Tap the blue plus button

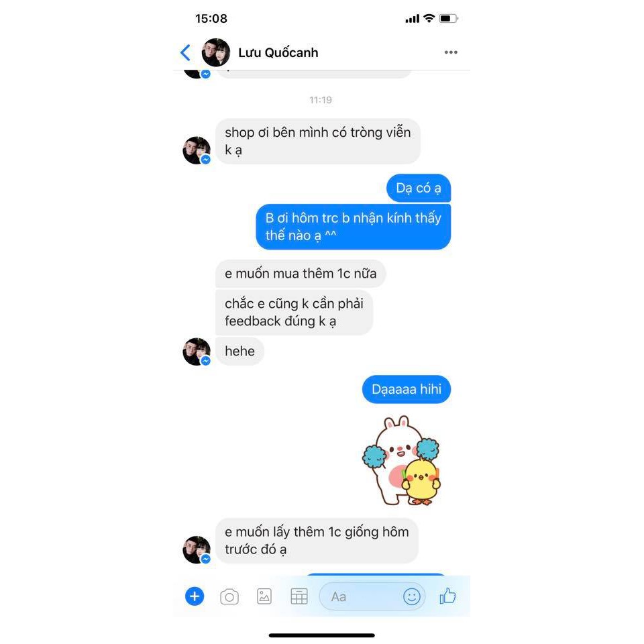pyautogui.click(x=195, y=596)
